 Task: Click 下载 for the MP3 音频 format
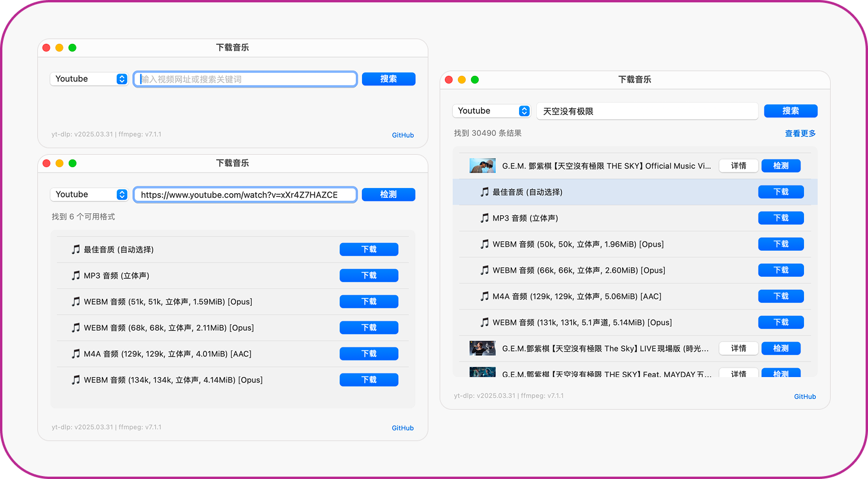[x=369, y=275]
